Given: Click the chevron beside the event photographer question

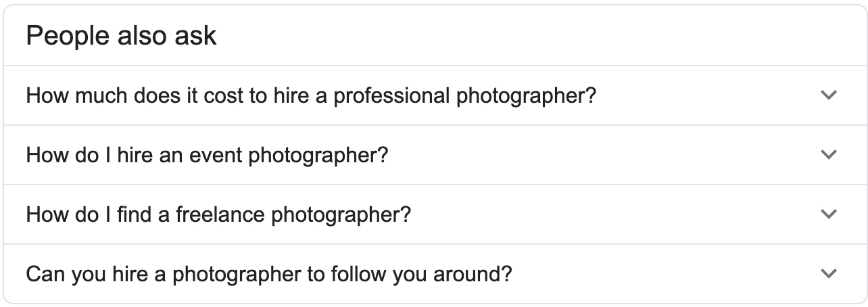Looking at the screenshot, I should click(828, 155).
